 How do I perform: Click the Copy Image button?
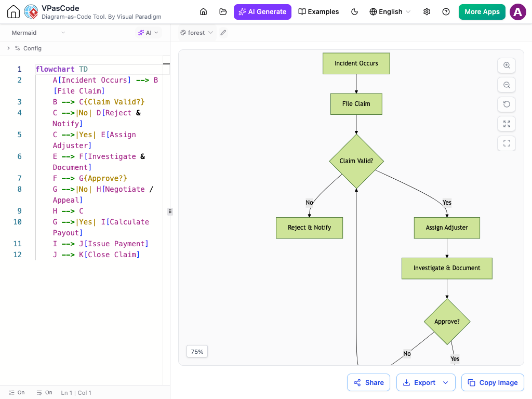click(x=493, y=382)
